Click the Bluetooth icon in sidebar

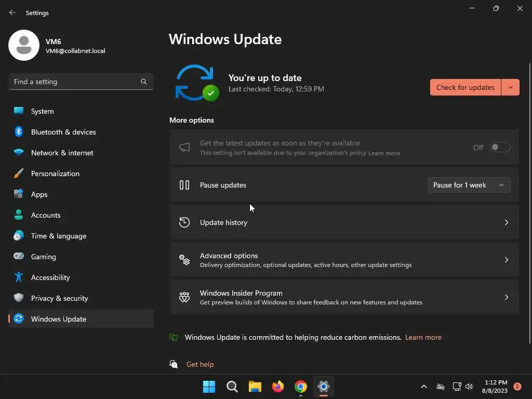[x=19, y=131]
